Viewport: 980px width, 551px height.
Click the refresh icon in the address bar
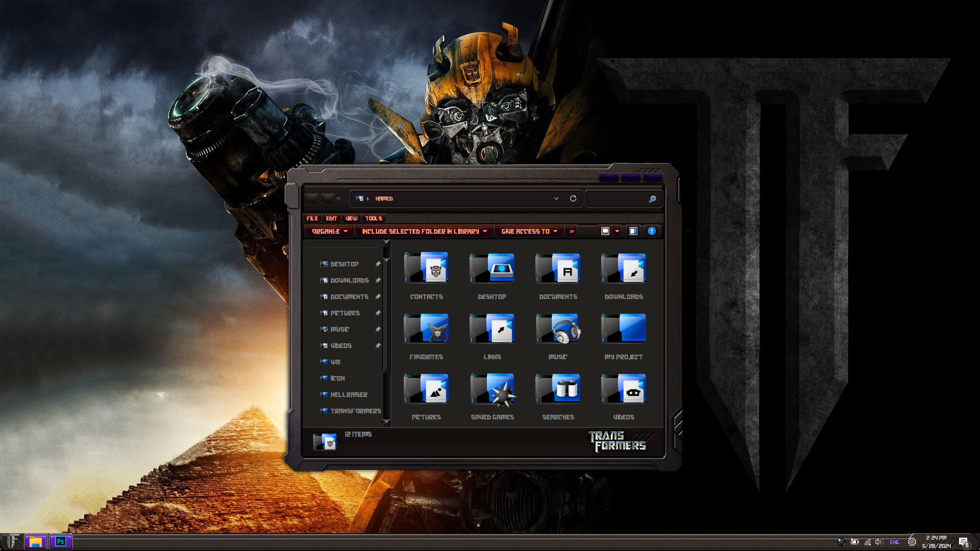click(573, 198)
